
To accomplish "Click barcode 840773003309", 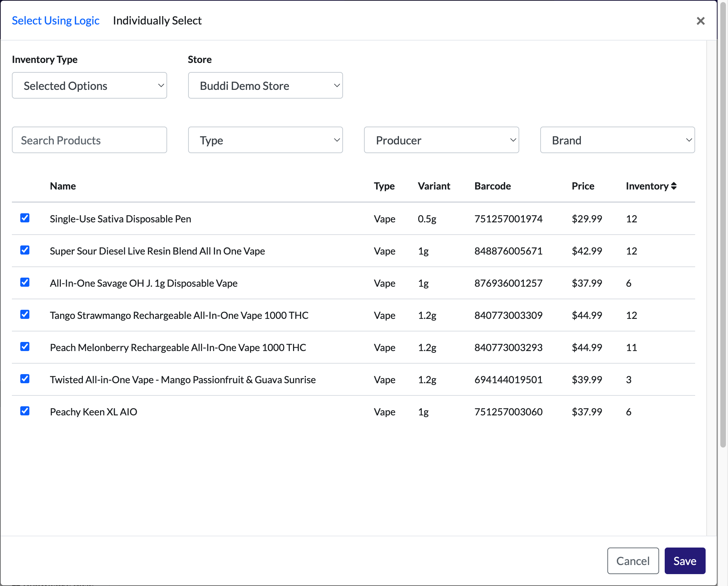I will (x=508, y=315).
